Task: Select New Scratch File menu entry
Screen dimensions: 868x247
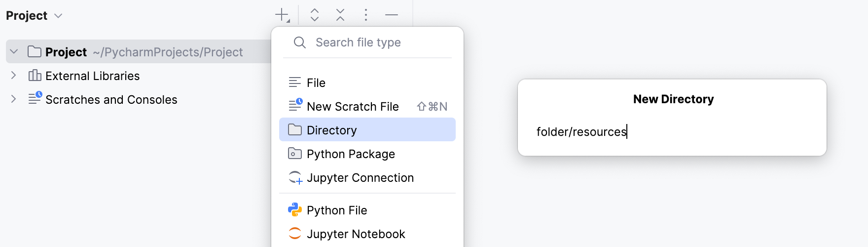Action: click(353, 106)
